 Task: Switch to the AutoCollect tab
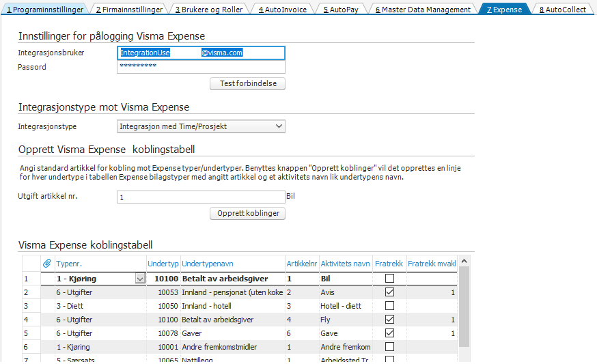coord(563,9)
